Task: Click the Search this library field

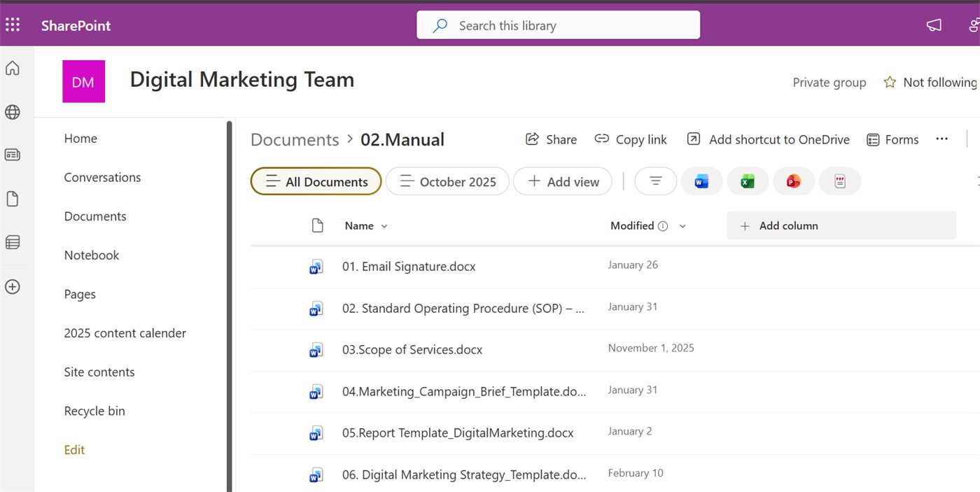Action: [559, 25]
